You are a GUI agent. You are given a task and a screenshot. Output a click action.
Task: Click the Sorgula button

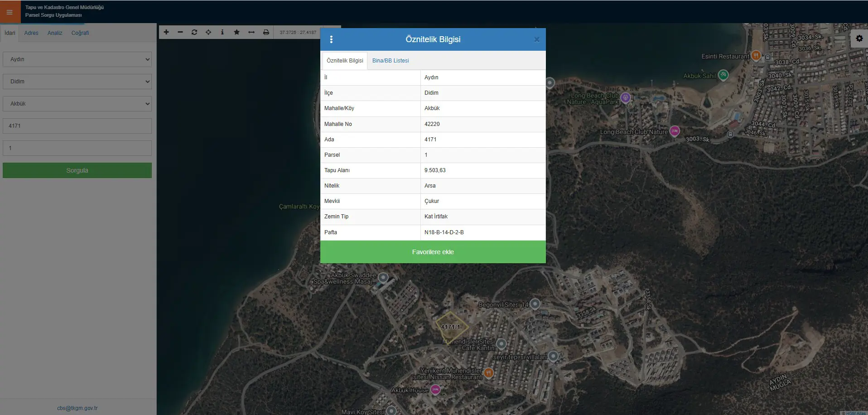77,170
